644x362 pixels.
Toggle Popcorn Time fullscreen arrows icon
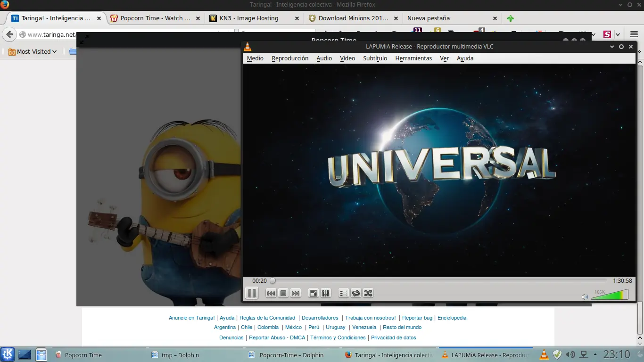click(x=84, y=39)
